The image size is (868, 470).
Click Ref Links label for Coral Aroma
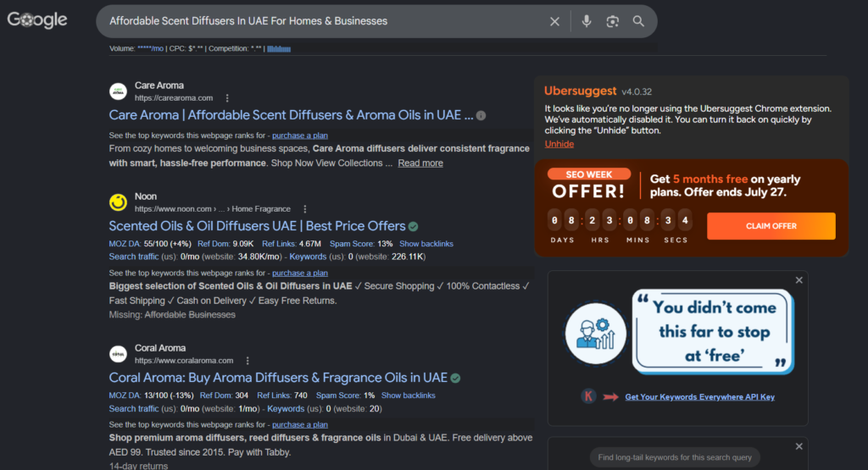(275, 395)
